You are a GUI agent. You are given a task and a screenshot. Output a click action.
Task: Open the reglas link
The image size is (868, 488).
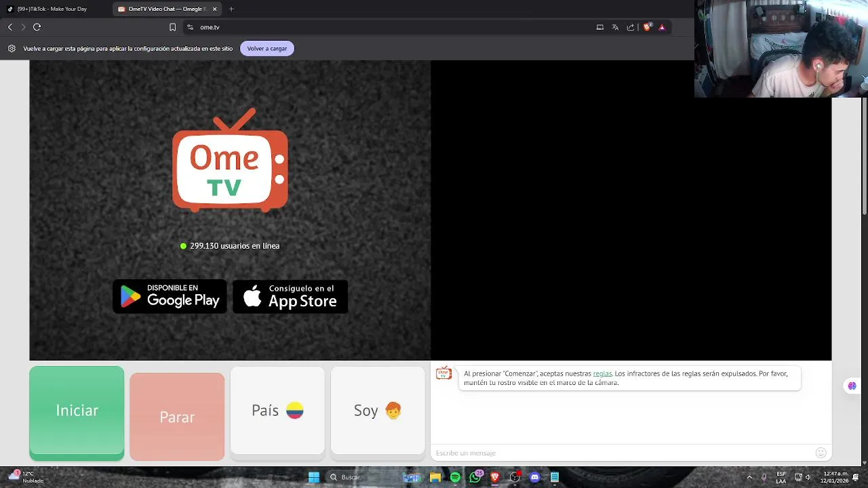tap(602, 373)
